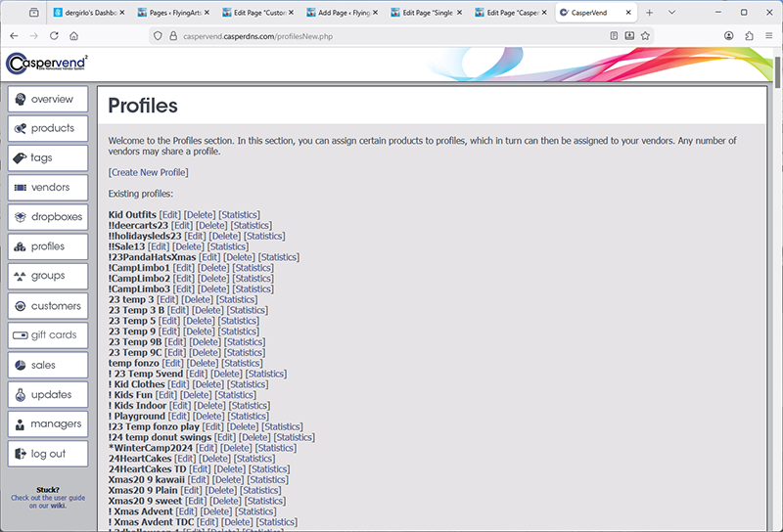
Task: Open the dropboxes section
Action: (47, 217)
